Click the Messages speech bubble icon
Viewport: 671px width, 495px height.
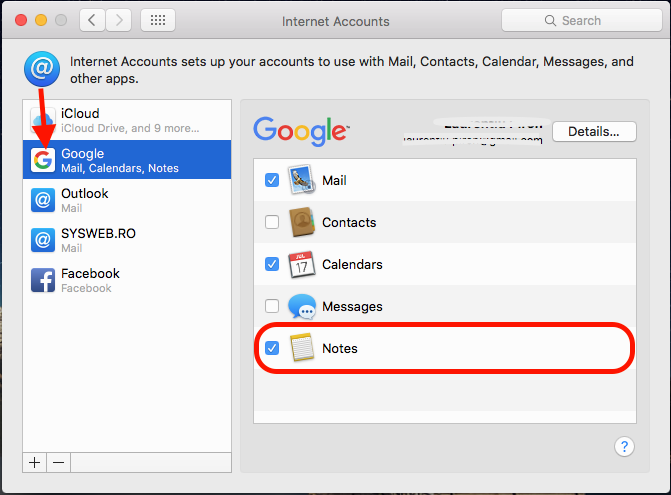(302, 306)
